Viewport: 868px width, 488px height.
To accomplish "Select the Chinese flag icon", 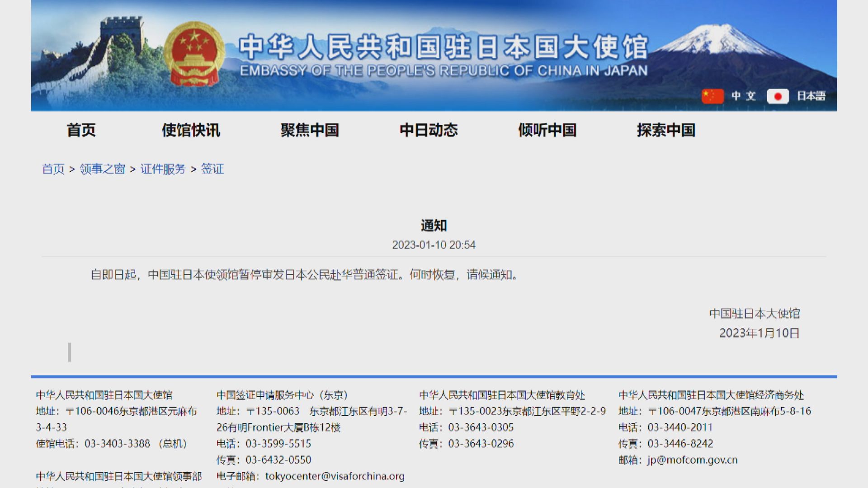I will (x=713, y=96).
